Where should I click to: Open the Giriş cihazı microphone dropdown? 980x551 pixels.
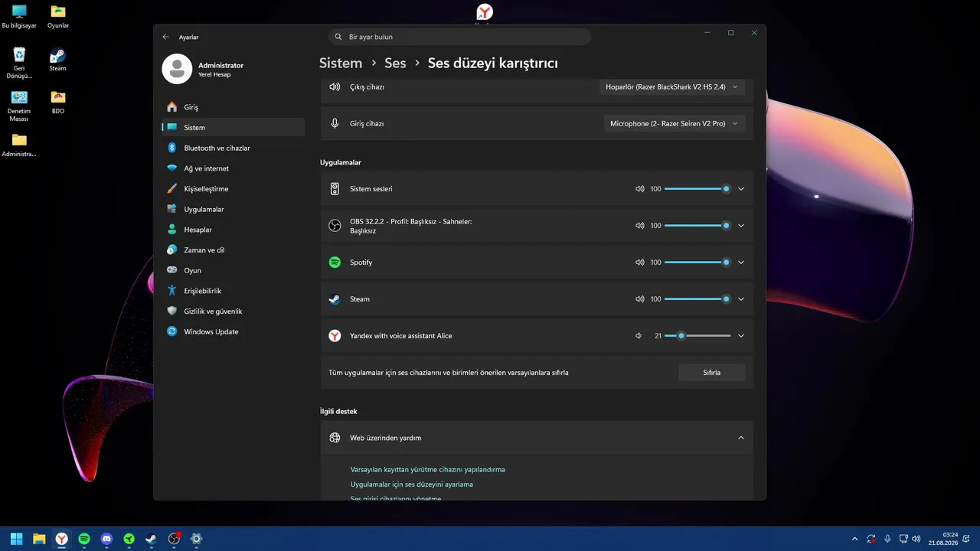(x=674, y=124)
